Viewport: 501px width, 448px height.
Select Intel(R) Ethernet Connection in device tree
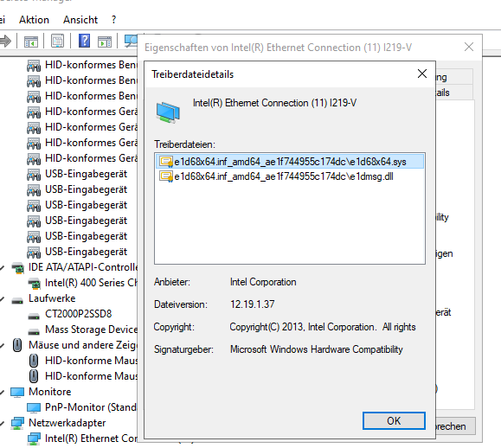pyautogui.click(x=92, y=438)
